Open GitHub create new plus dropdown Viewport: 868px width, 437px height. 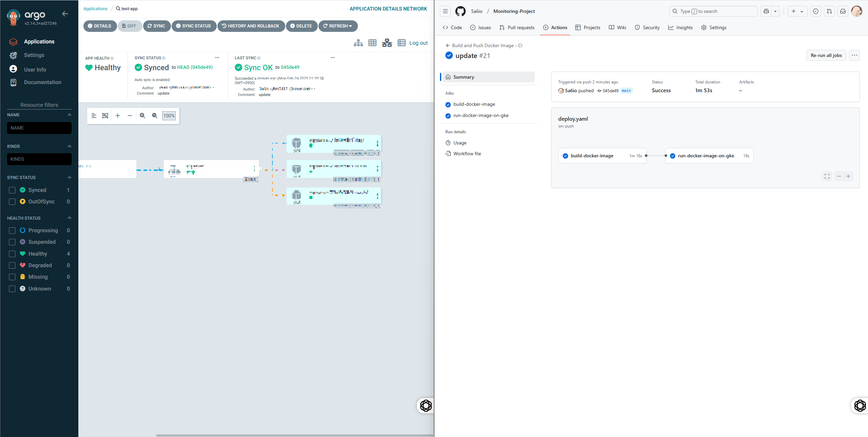click(797, 11)
